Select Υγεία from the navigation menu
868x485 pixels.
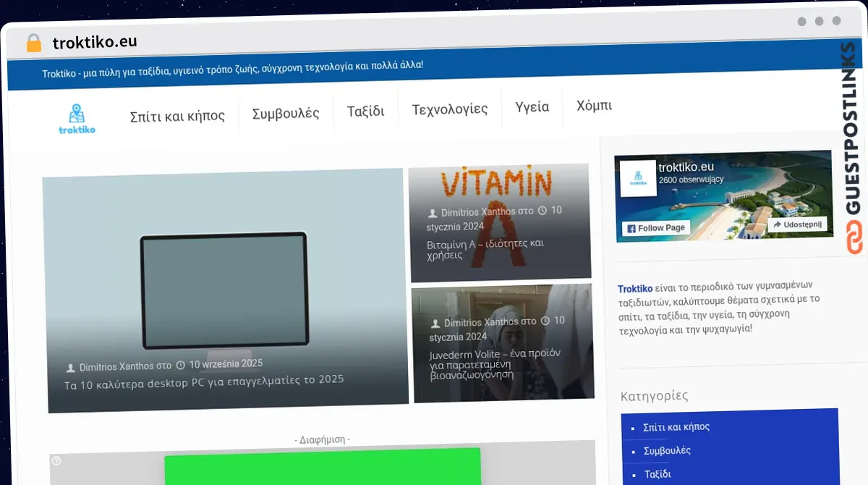click(532, 106)
